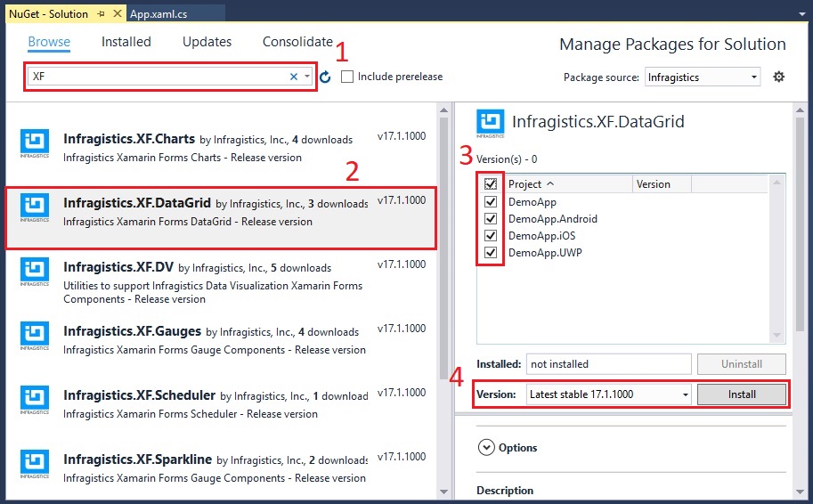This screenshot has width=813, height=504.
Task: Open package source settings gear
Action: coord(779,77)
